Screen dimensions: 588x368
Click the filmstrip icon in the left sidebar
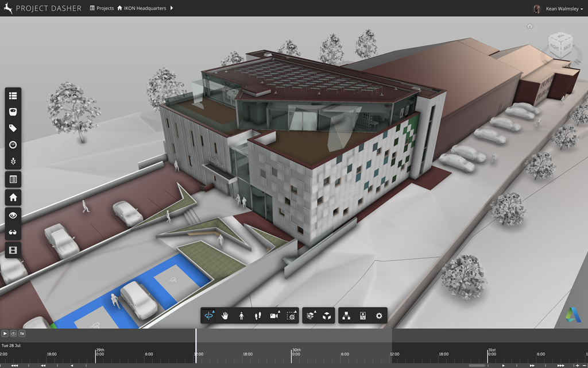point(13,249)
